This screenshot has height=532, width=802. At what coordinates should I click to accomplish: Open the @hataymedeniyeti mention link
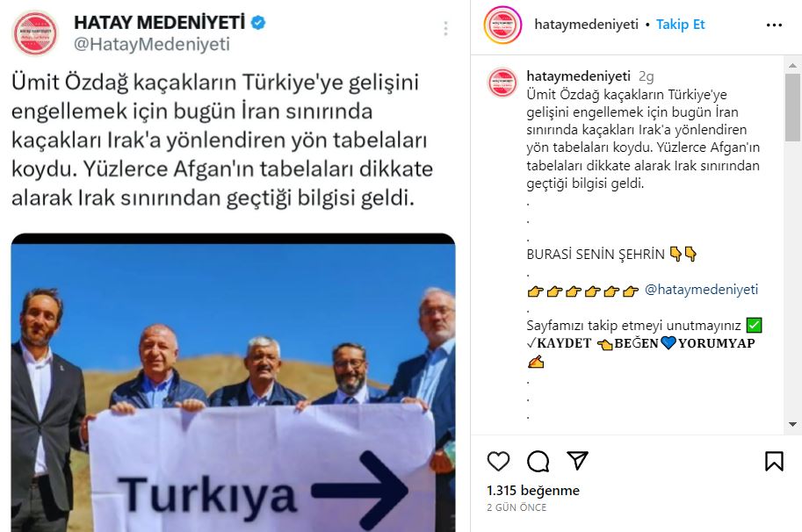point(701,289)
